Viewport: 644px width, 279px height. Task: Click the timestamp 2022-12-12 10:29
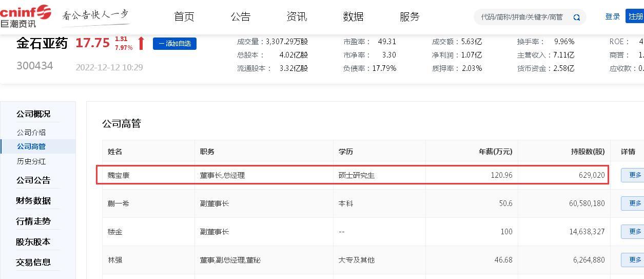click(x=109, y=67)
